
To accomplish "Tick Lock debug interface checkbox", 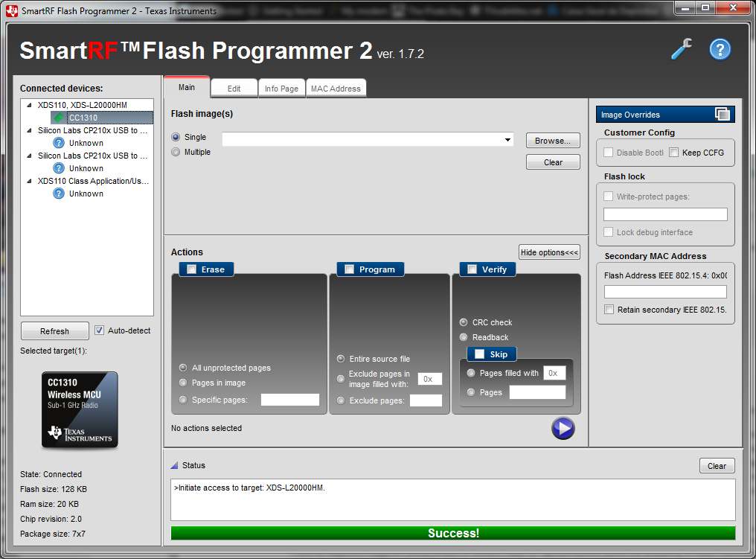I will coord(609,232).
